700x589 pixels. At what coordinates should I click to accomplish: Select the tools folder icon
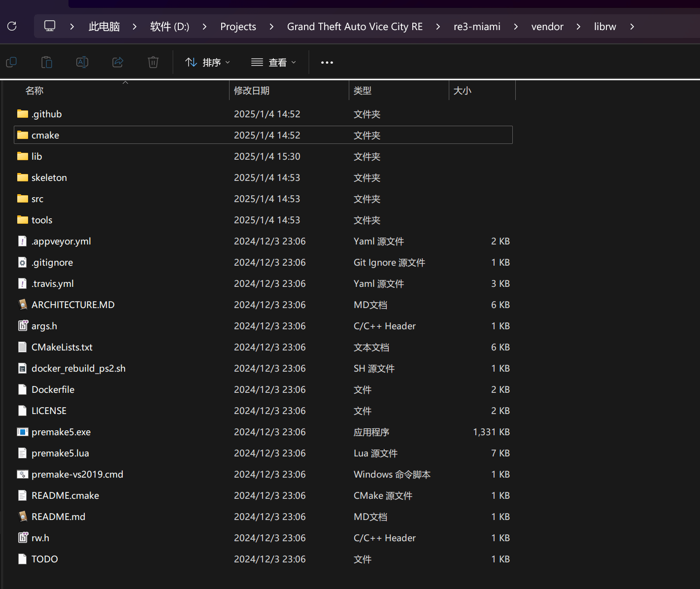(23, 220)
